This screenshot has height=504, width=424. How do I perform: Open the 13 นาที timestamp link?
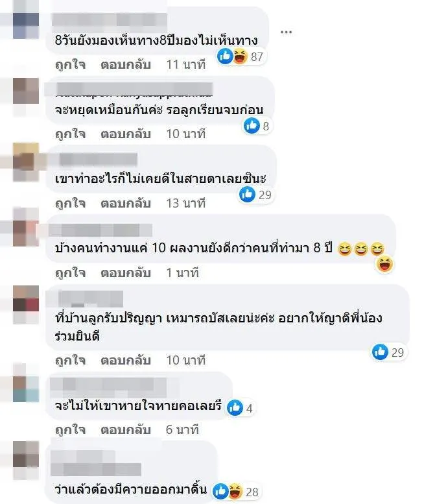coord(185,204)
